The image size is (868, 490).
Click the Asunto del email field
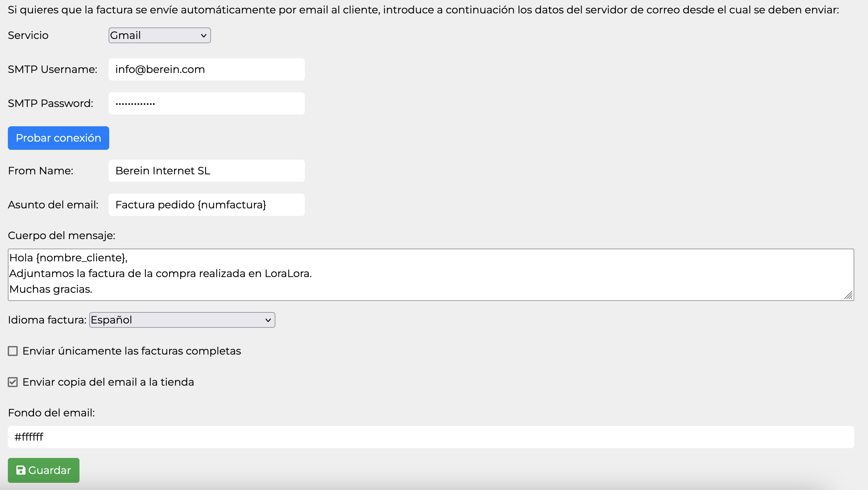point(206,205)
